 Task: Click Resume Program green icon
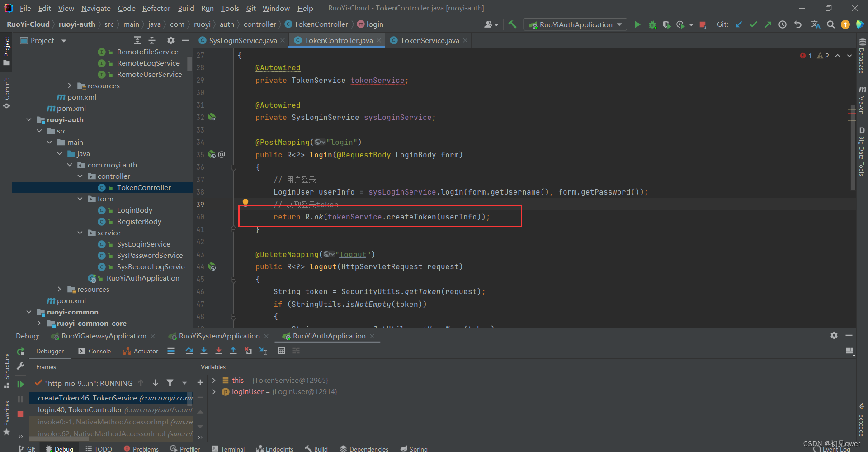(x=20, y=384)
